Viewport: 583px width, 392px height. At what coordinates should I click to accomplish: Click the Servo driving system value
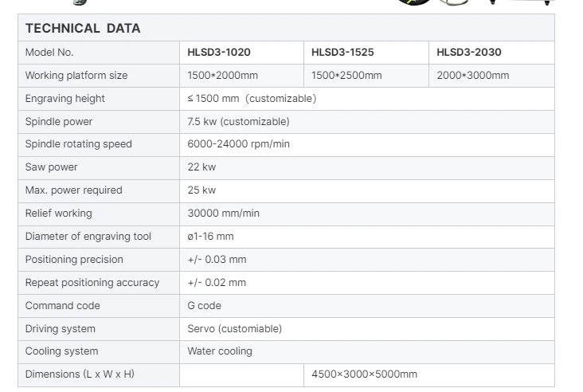[235, 328]
